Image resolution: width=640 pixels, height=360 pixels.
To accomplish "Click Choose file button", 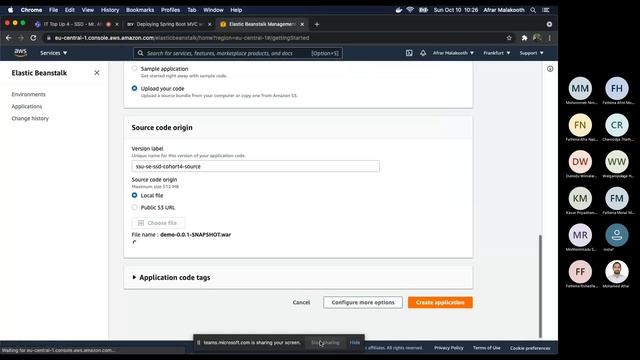I will (158, 223).
